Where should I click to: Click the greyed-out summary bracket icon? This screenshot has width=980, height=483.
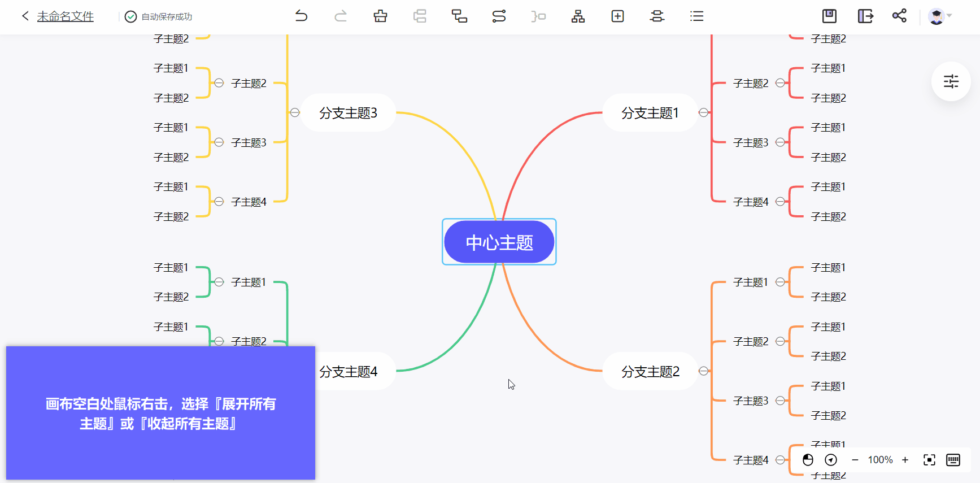(538, 16)
